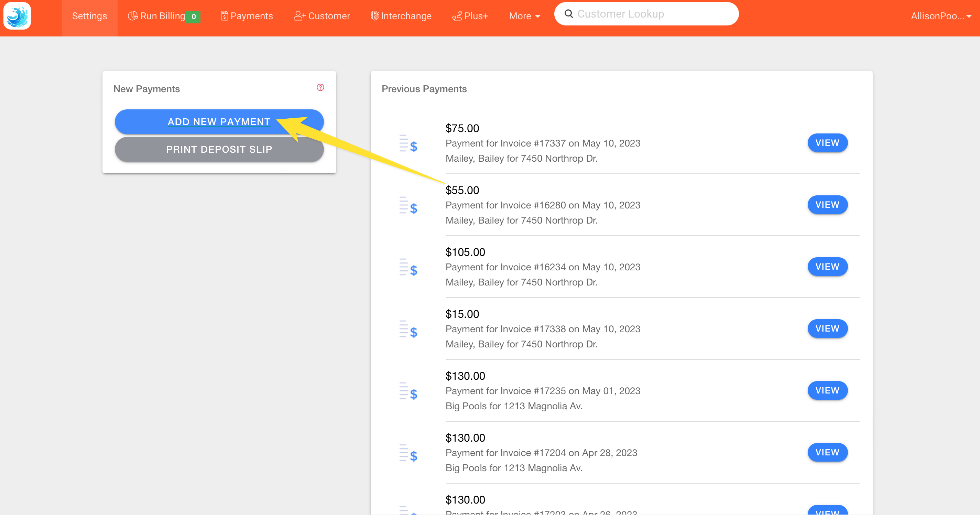Image resolution: width=980 pixels, height=518 pixels.
Task: View the $75.00 payment for Invoice #17337
Action: click(827, 143)
